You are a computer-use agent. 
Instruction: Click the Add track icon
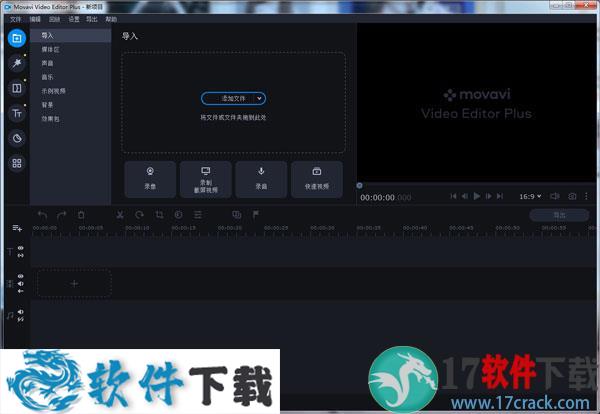pyautogui.click(x=17, y=228)
